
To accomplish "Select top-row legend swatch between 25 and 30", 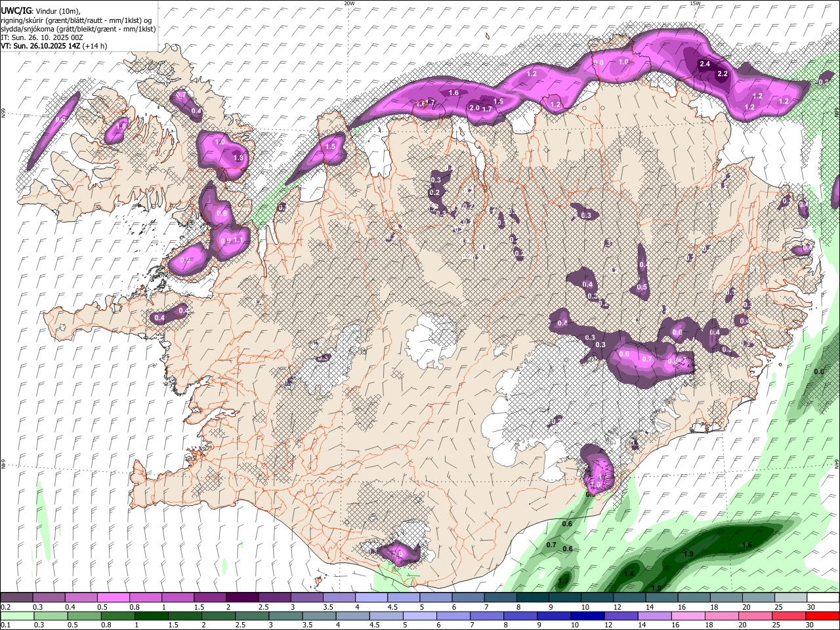I will click(791, 597).
